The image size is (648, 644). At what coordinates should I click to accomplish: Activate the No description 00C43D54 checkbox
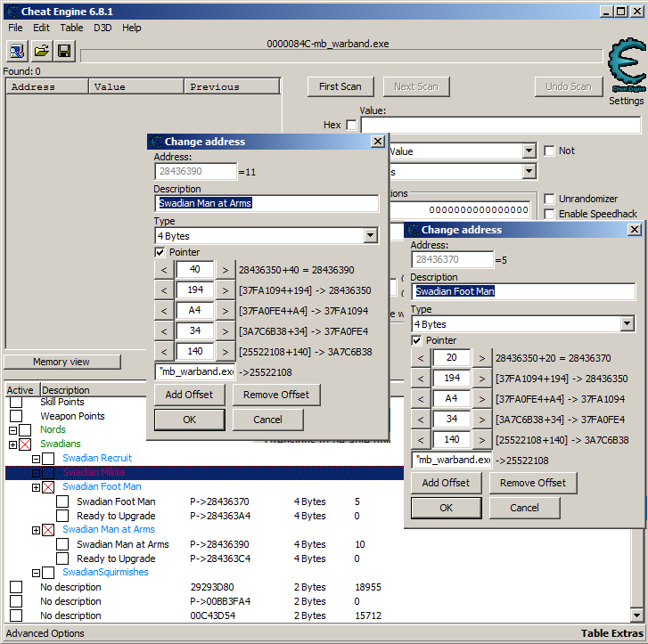16,615
